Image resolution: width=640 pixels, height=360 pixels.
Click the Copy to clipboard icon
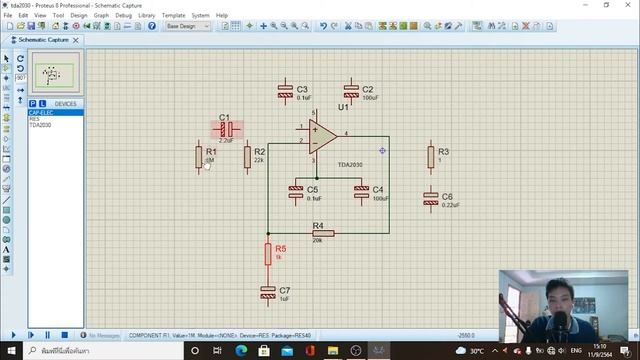pyautogui.click(x=358, y=26)
